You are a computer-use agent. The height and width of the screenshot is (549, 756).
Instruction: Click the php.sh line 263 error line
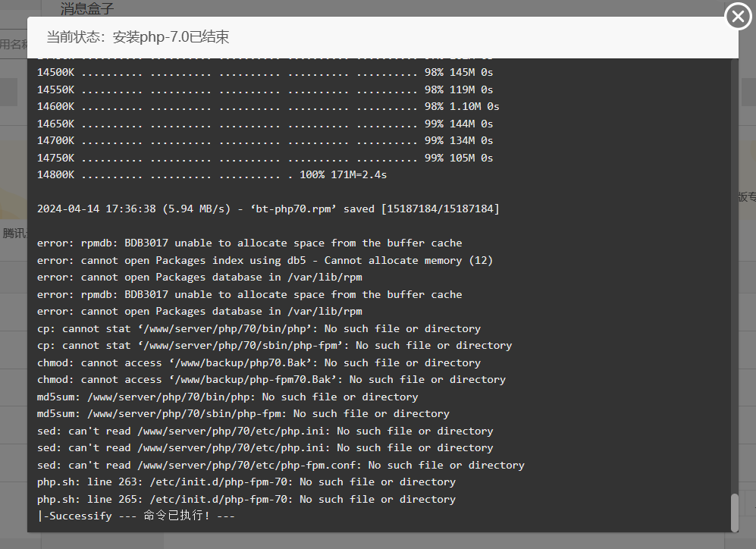pyautogui.click(x=246, y=482)
